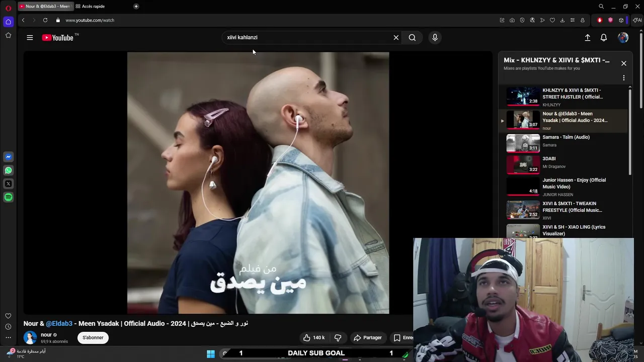Start voice search with microphone
Viewport: 644px width, 362px height.
pyautogui.click(x=435, y=38)
